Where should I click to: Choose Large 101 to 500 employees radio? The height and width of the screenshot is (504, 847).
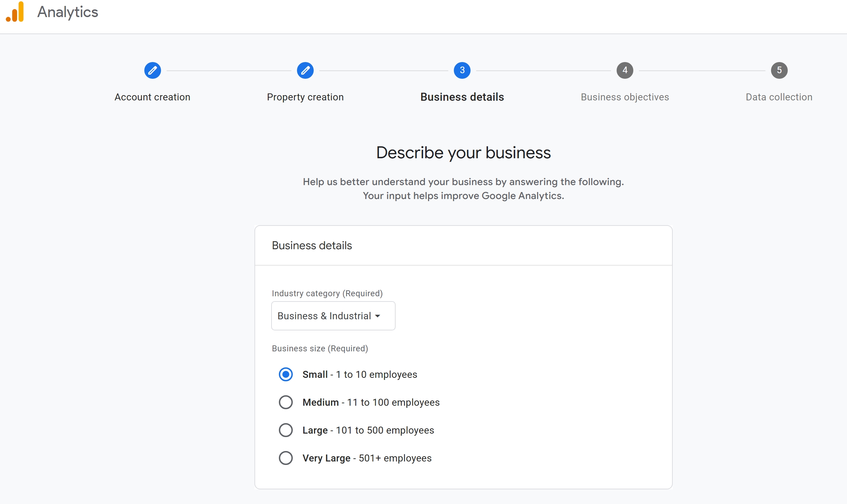285,430
